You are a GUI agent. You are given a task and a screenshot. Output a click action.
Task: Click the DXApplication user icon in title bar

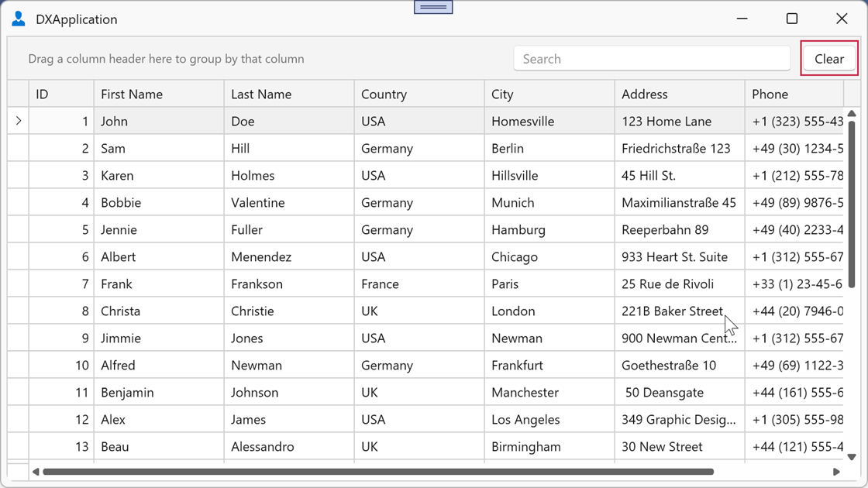[x=19, y=19]
